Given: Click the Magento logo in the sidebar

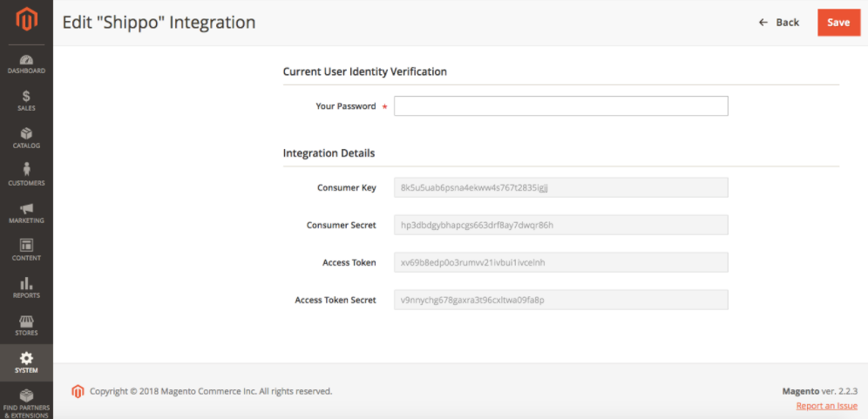Looking at the screenshot, I should tap(26, 21).
